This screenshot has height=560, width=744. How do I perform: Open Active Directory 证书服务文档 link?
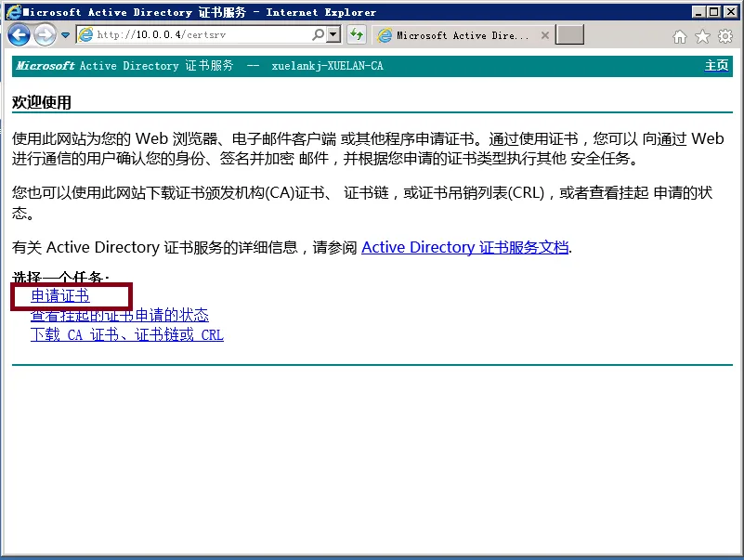(x=465, y=247)
